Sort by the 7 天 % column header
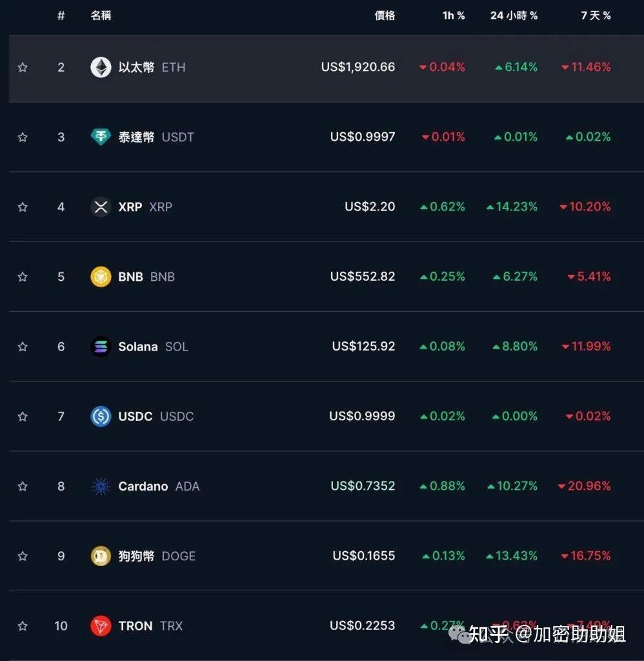 coord(596,15)
